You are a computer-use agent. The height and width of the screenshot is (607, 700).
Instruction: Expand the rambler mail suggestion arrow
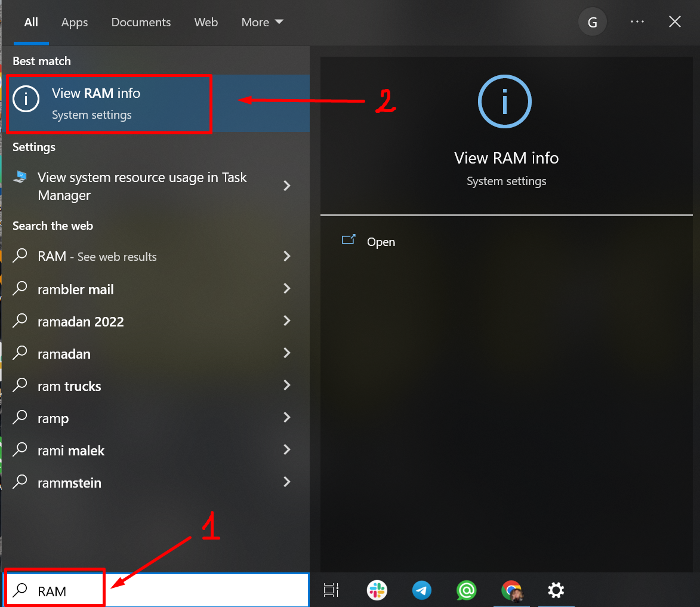point(287,289)
